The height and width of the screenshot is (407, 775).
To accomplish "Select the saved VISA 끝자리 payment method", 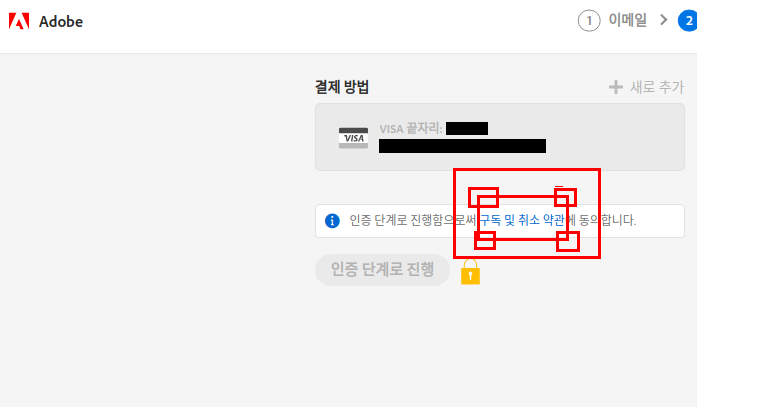I will pos(500,137).
